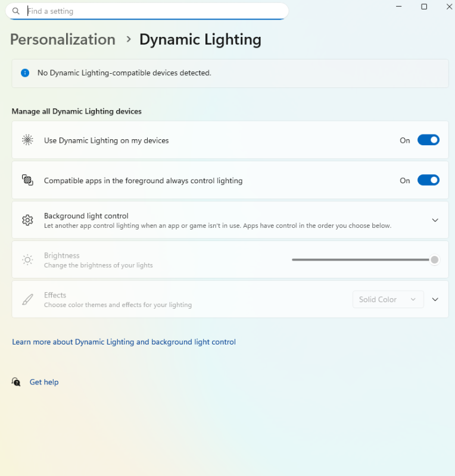The width and height of the screenshot is (455, 476).
Task: Click the Get help headset icon
Action: pos(17,382)
